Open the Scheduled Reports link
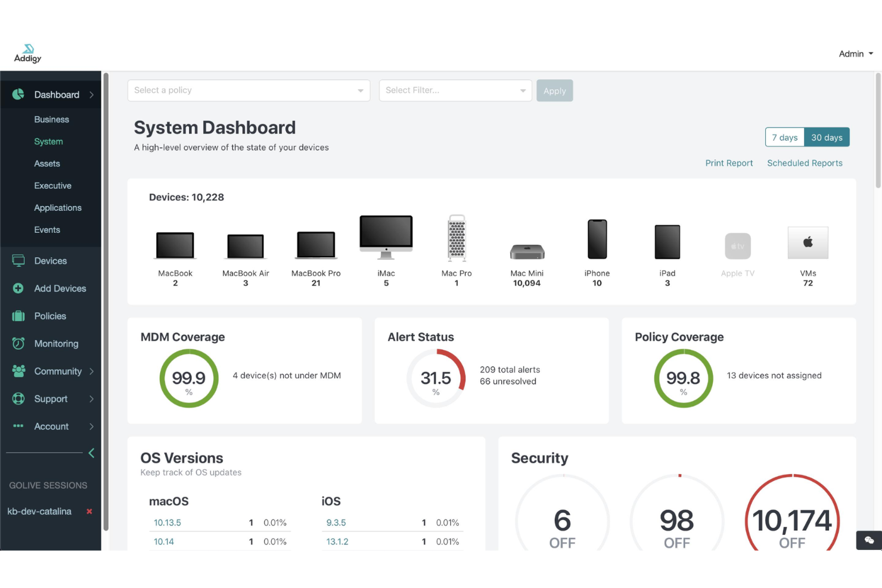The image size is (882, 588). [805, 163]
